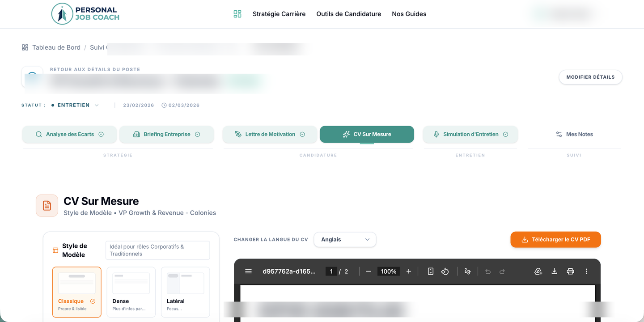
Task: Zoom out the PDF with minus icon
Action: tap(369, 271)
